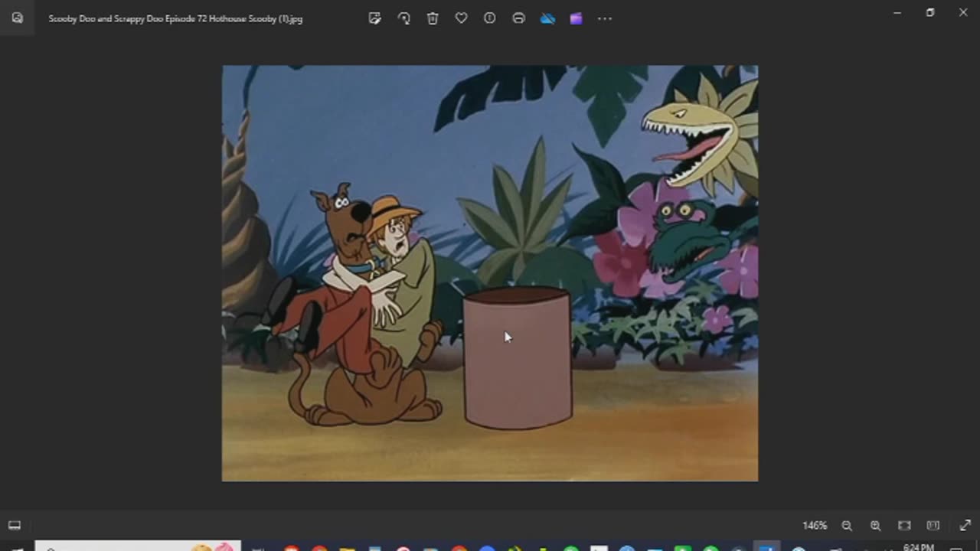Viewport: 980px width, 551px height.
Task: Click the file name in title bar
Action: [175, 18]
